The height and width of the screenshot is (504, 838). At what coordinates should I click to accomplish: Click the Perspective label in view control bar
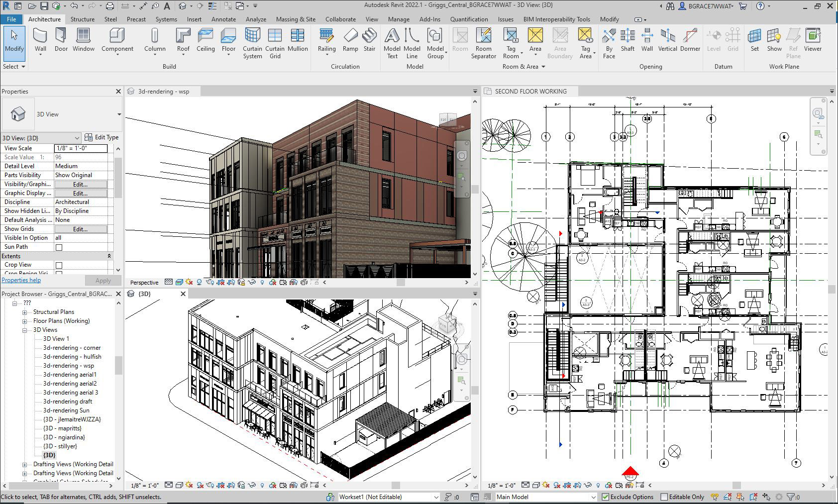click(144, 283)
